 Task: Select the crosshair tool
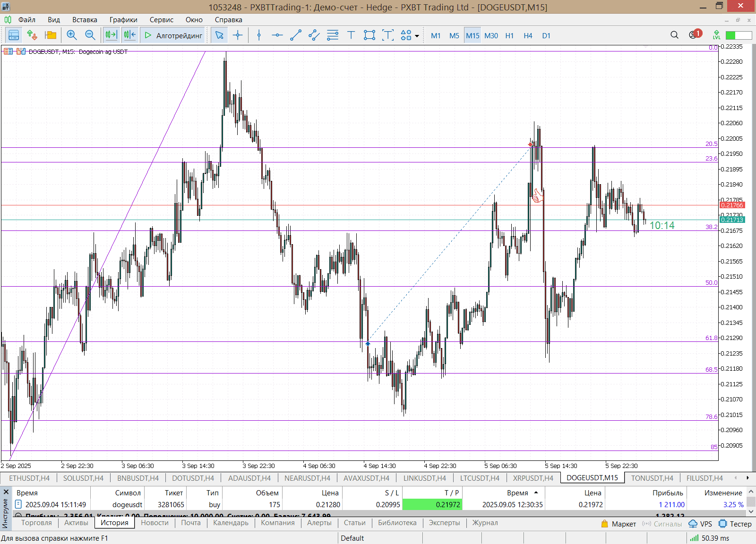click(238, 35)
